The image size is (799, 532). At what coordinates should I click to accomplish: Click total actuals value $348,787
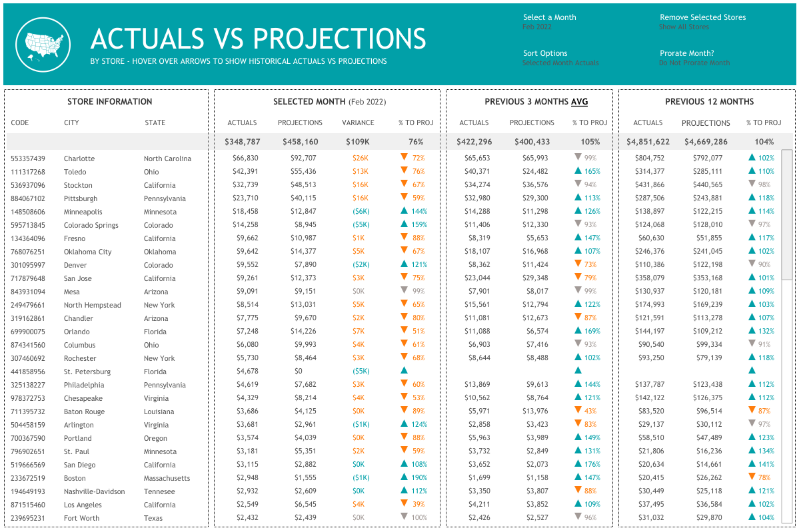click(x=242, y=142)
